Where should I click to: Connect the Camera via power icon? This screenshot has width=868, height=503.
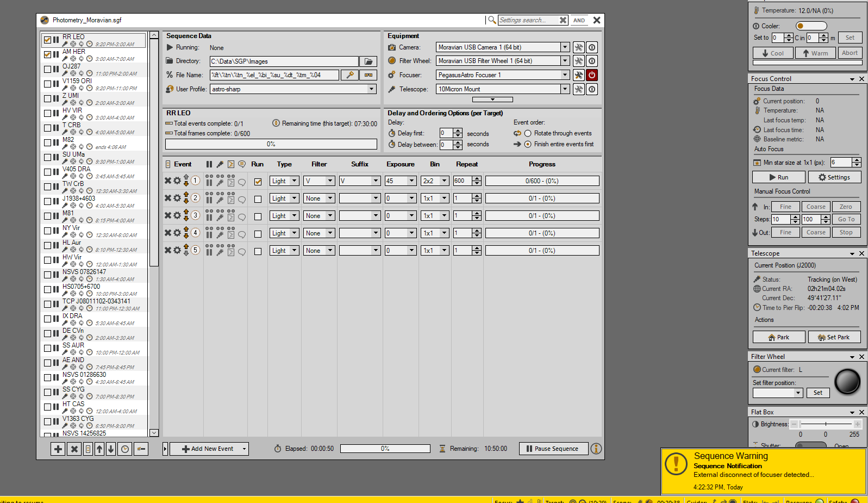[592, 47]
